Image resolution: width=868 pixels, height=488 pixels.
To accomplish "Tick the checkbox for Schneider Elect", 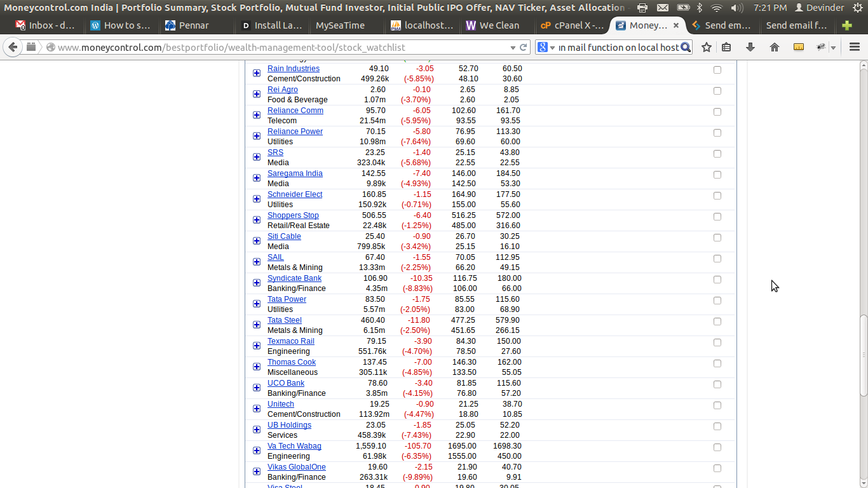I will coord(717,196).
